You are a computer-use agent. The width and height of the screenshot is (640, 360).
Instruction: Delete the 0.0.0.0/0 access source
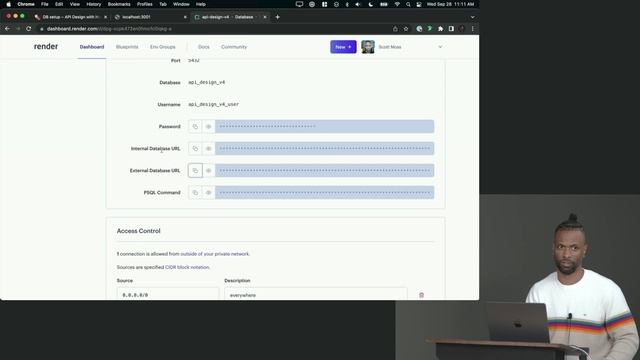422,295
